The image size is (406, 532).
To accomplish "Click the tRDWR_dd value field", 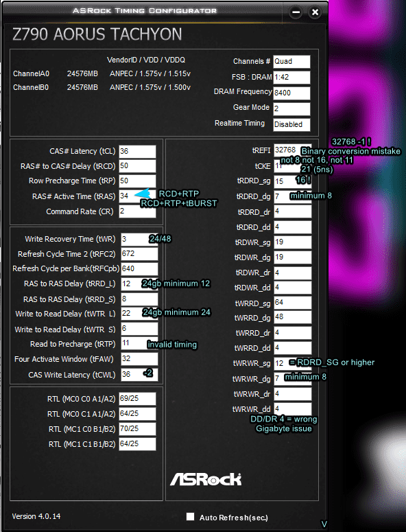I will (292, 288).
